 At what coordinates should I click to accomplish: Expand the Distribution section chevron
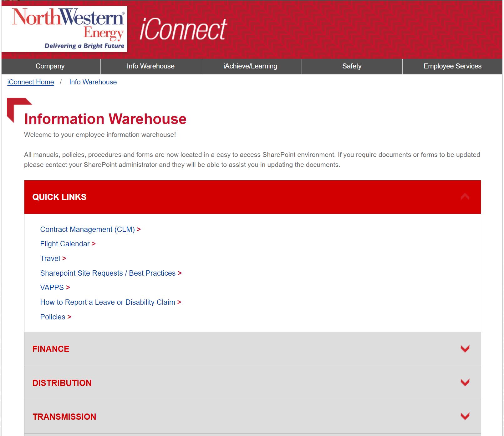(x=465, y=383)
